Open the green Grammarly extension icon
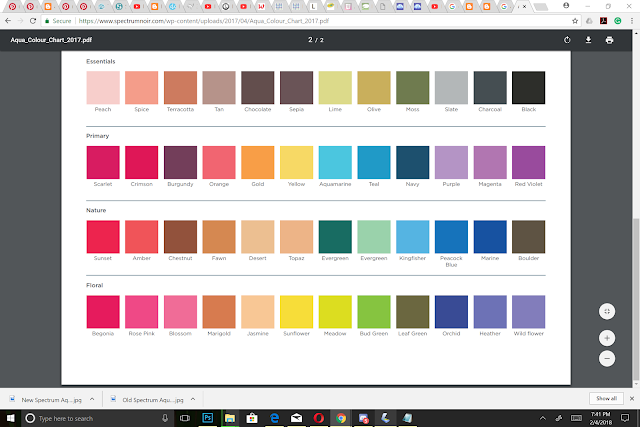640x427 pixels. tap(618, 21)
